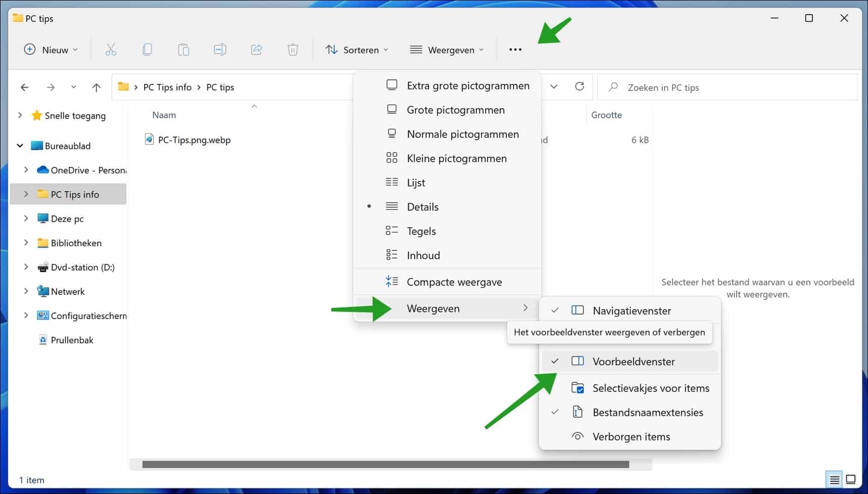
Task: Uncheck Voorbeeldvenster to hide preview pane
Action: click(633, 361)
